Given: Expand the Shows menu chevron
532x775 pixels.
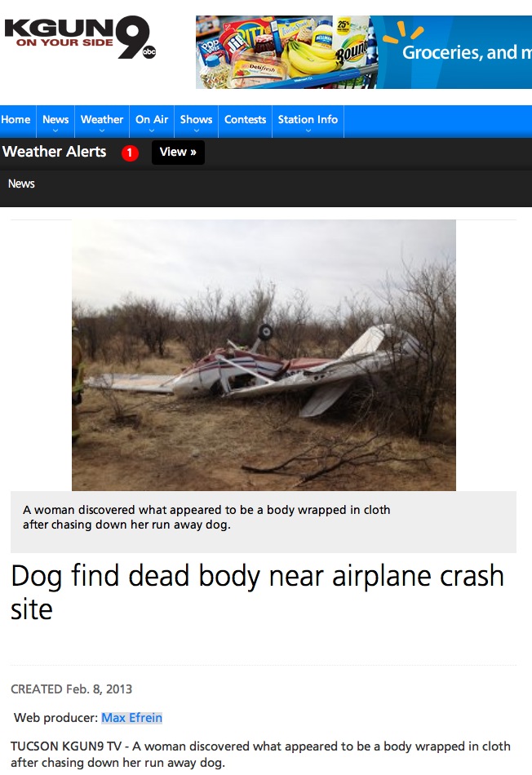Looking at the screenshot, I should point(197,131).
